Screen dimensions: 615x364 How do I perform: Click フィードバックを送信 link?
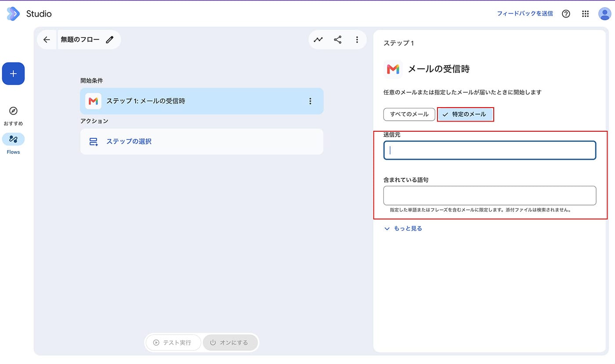525,14
